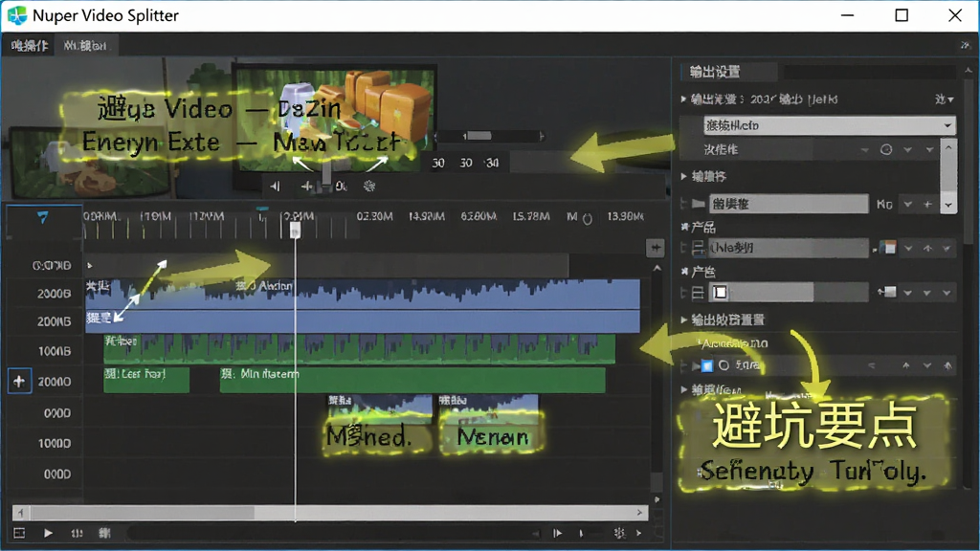Expand the bottom-most section triangle in settings panel
This screenshot has height=551, width=980.
[683, 389]
